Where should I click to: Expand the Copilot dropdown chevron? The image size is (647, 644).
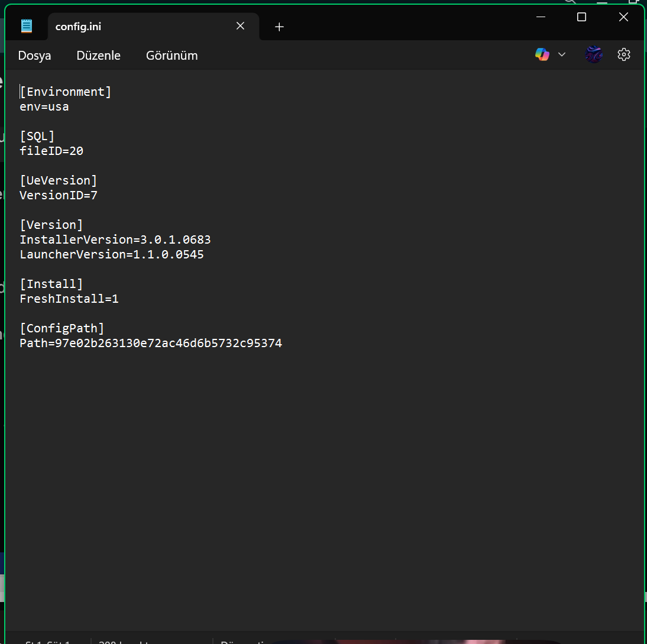pyautogui.click(x=562, y=55)
